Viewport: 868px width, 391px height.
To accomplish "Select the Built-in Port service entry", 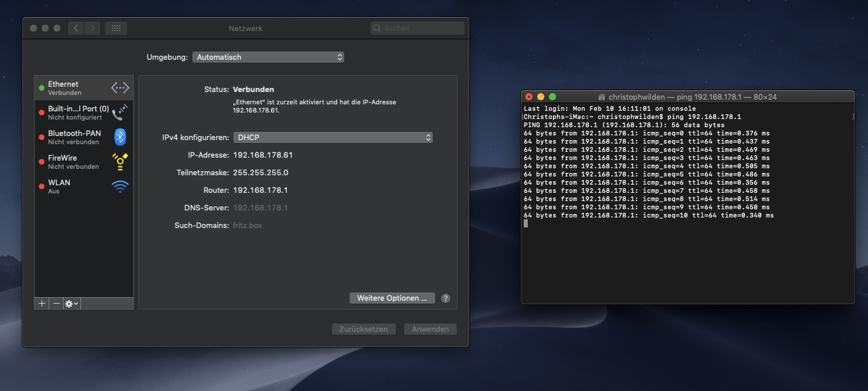I will [84, 113].
